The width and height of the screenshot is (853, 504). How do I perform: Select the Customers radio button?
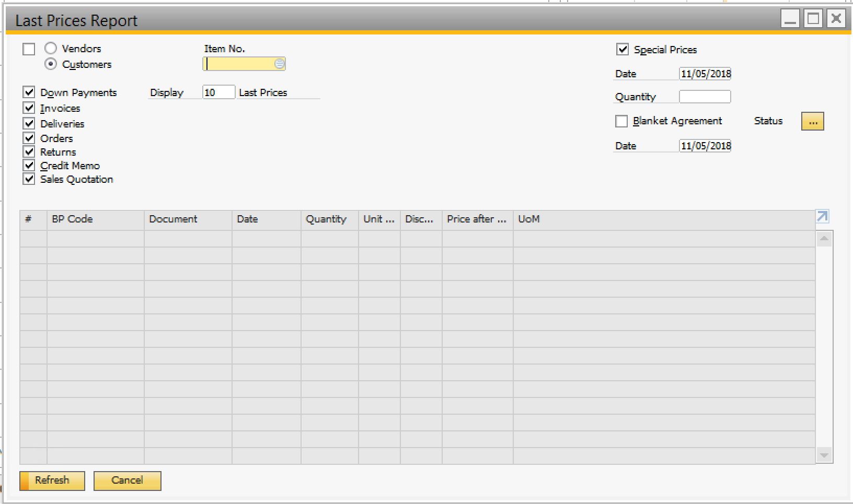(x=51, y=64)
